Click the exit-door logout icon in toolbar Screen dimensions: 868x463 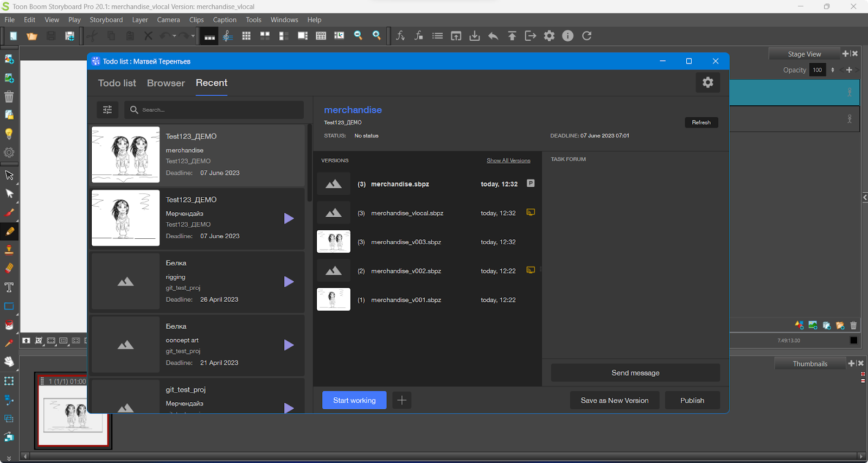pyautogui.click(x=531, y=36)
